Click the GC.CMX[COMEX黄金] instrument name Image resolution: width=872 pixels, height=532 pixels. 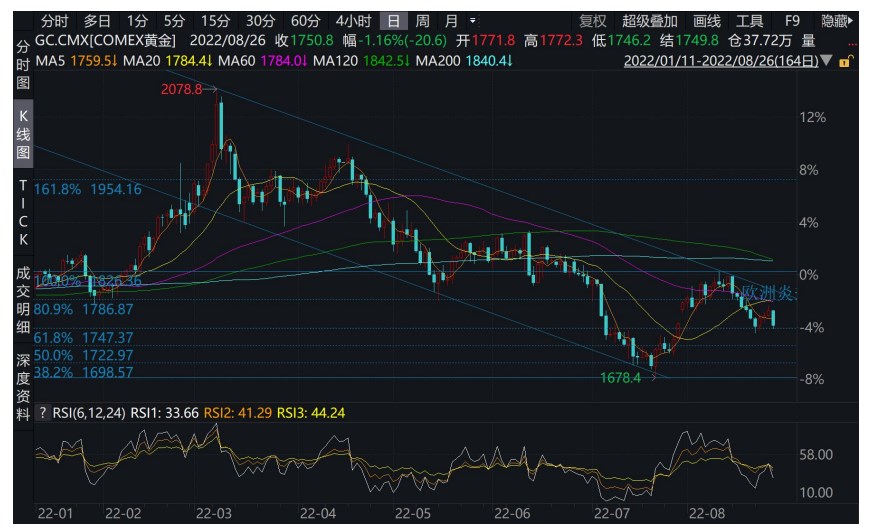pyautogui.click(x=105, y=41)
